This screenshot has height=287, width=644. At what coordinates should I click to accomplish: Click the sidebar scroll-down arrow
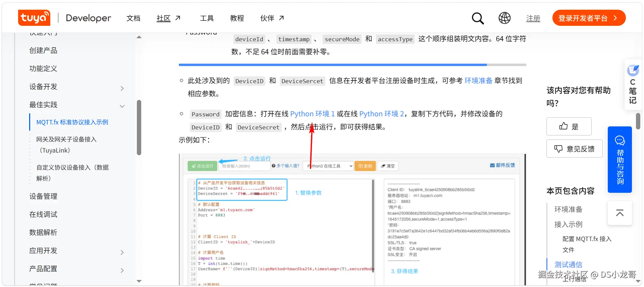(139, 281)
